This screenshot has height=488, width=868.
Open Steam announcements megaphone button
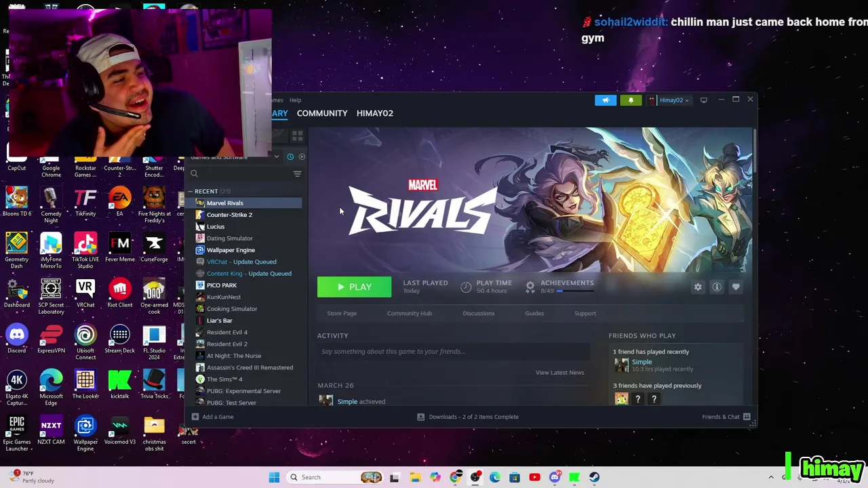(x=606, y=100)
